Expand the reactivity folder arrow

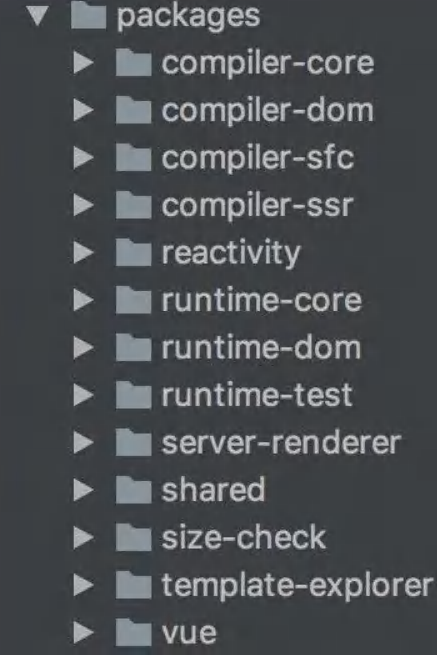pos(84,253)
